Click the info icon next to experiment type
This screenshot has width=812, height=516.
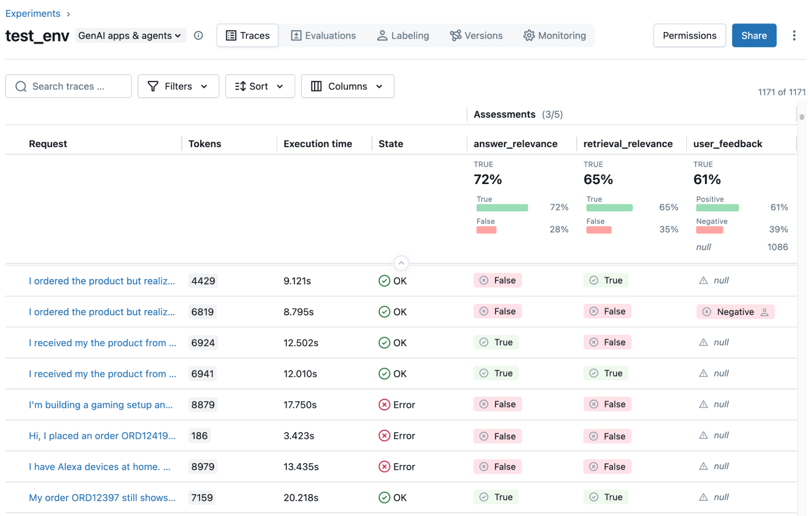click(198, 36)
